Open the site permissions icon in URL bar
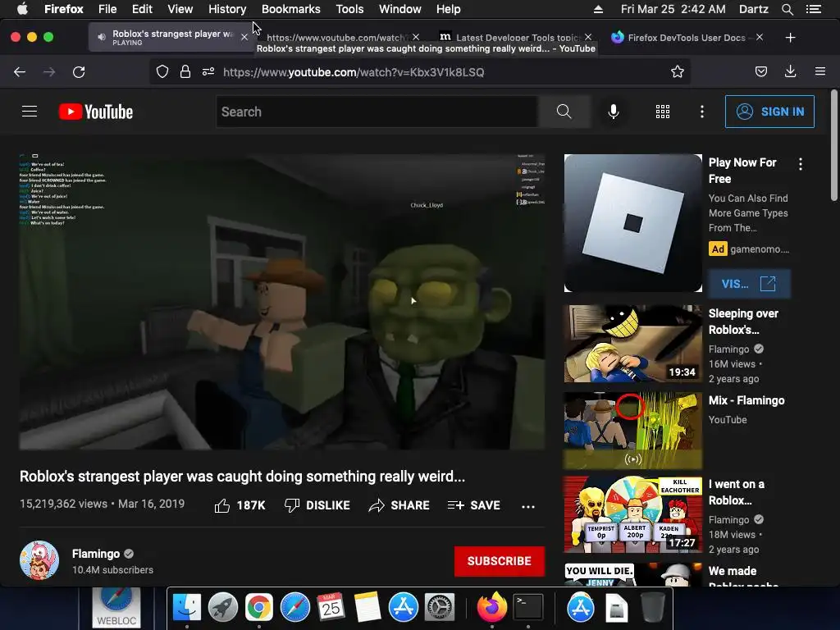The image size is (840, 630). coord(208,72)
